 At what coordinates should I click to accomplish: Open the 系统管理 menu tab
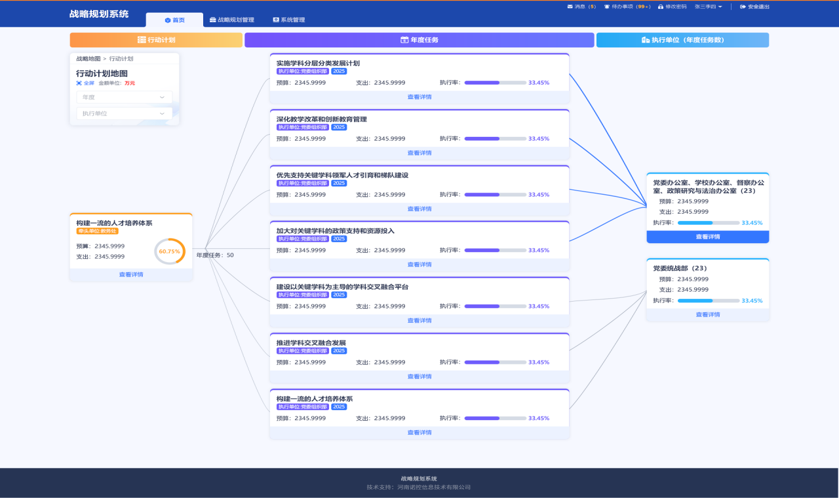click(x=289, y=20)
